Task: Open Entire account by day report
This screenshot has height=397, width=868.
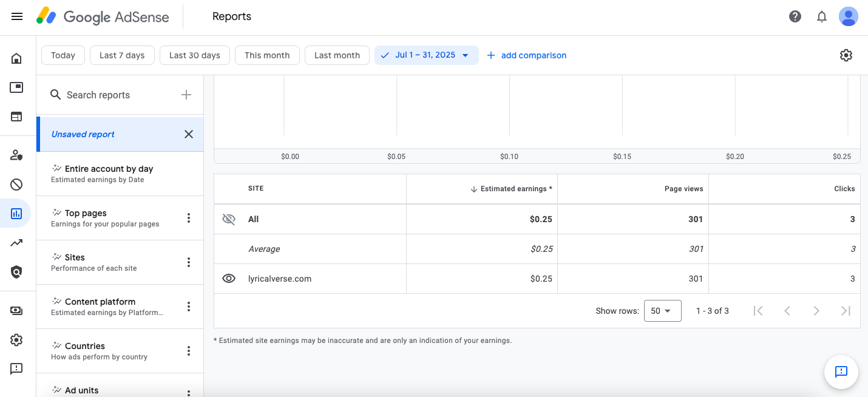Action: (x=120, y=174)
